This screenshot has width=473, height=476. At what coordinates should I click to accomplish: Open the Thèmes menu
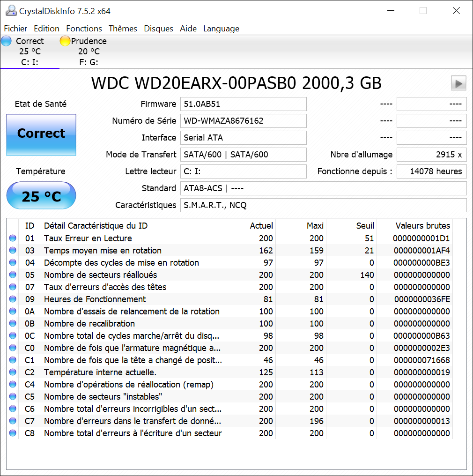[x=123, y=29]
